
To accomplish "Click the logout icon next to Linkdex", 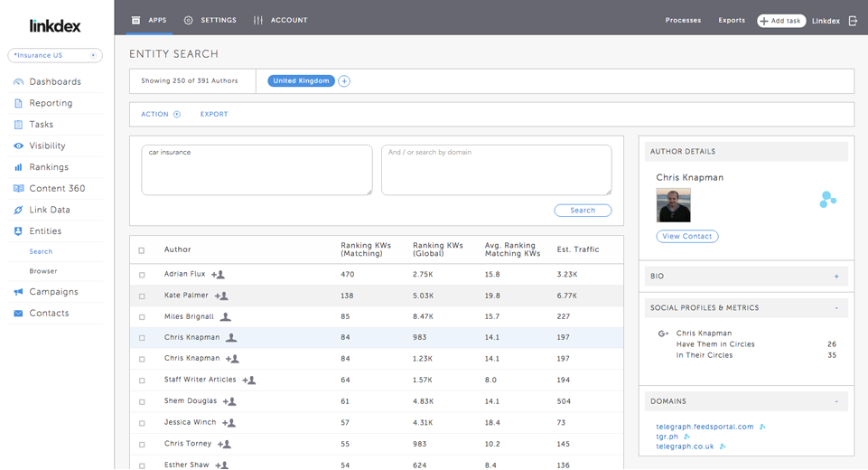I will click(x=853, y=21).
